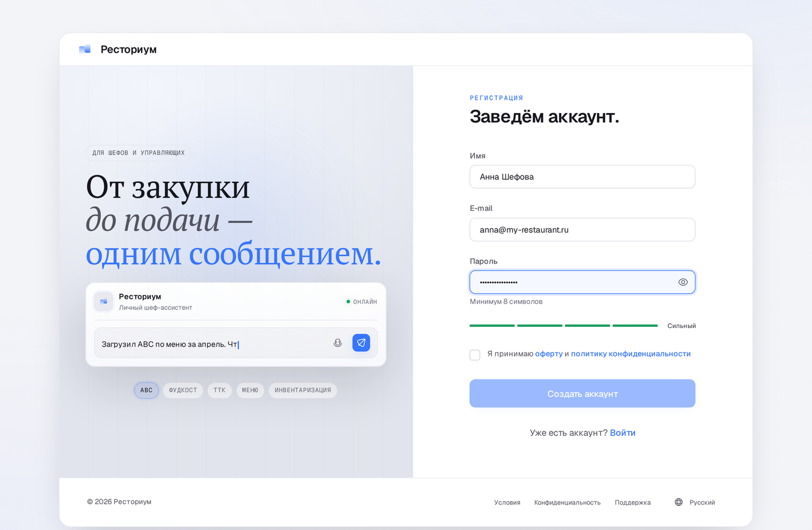Select the ИНВЕНТАРИЗАЦИЯ chip
Image resolution: width=812 pixels, height=530 pixels.
tap(303, 390)
